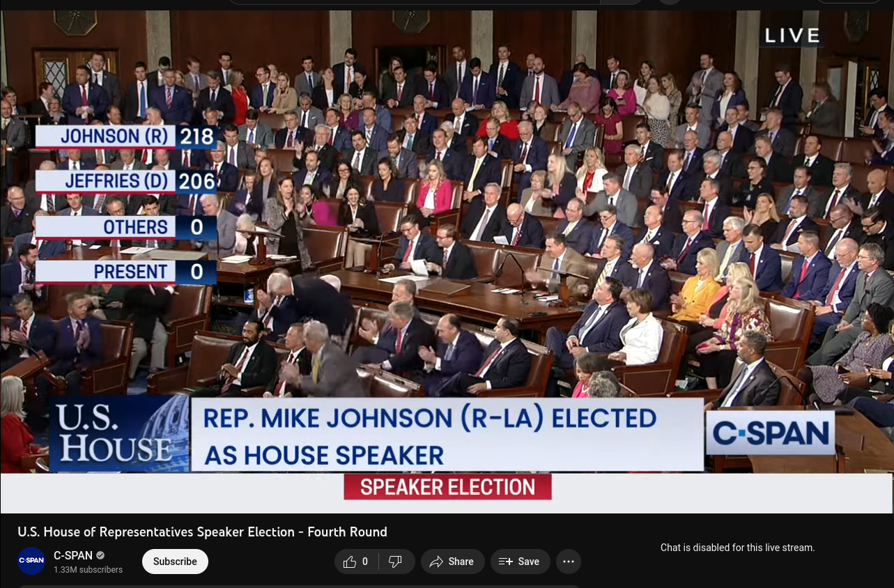The height and width of the screenshot is (588, 894).
Task: Open the C-SPAN channel name link
Action: pos(73,555)
